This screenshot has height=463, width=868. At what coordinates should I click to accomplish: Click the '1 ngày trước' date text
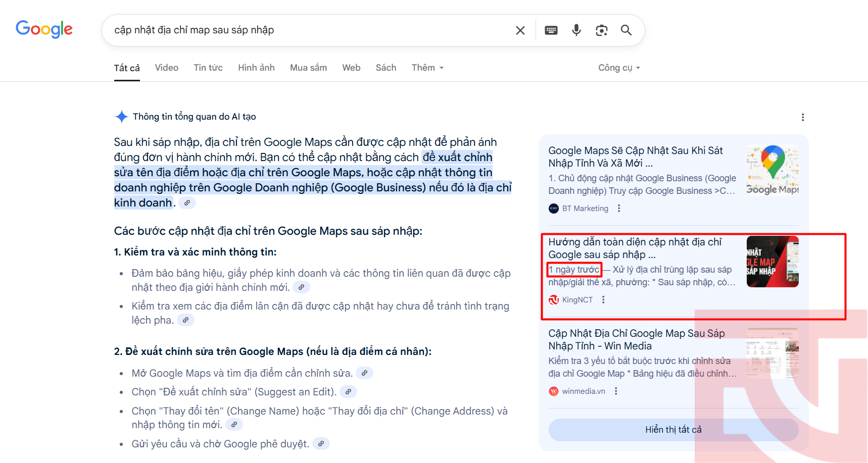click(574, 270)
